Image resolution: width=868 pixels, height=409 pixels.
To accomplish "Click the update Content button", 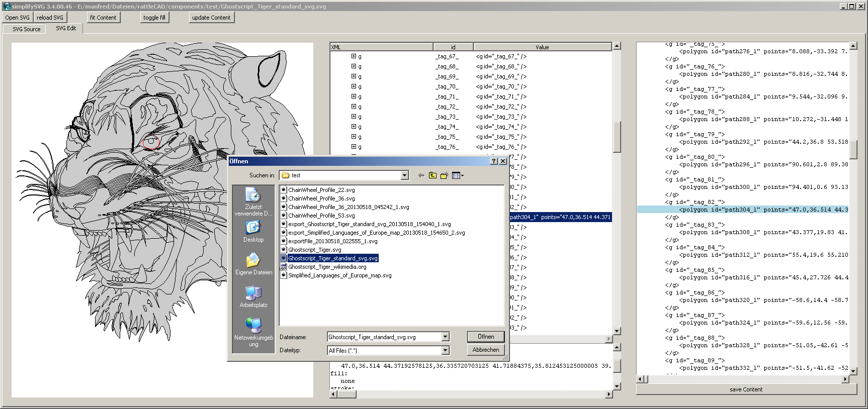I will click(211, 18).
